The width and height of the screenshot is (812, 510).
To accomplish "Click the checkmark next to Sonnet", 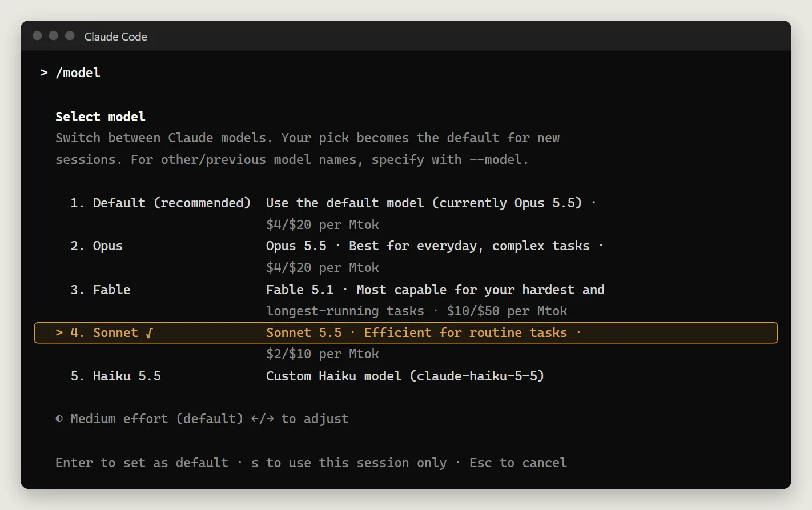I will click(x=150, y=333).
